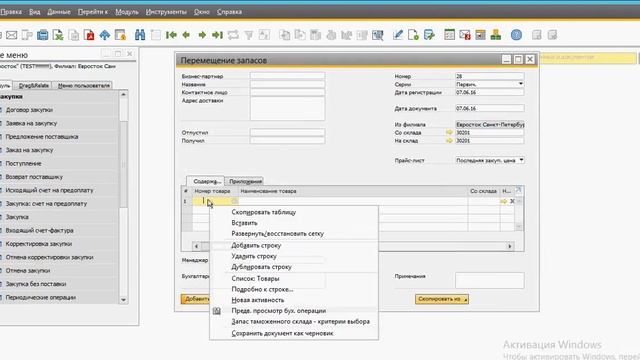The height and width of the screenshot is (360, 640).
Task: Open Заказ на закупку menu item
Action: click(29, 150)
